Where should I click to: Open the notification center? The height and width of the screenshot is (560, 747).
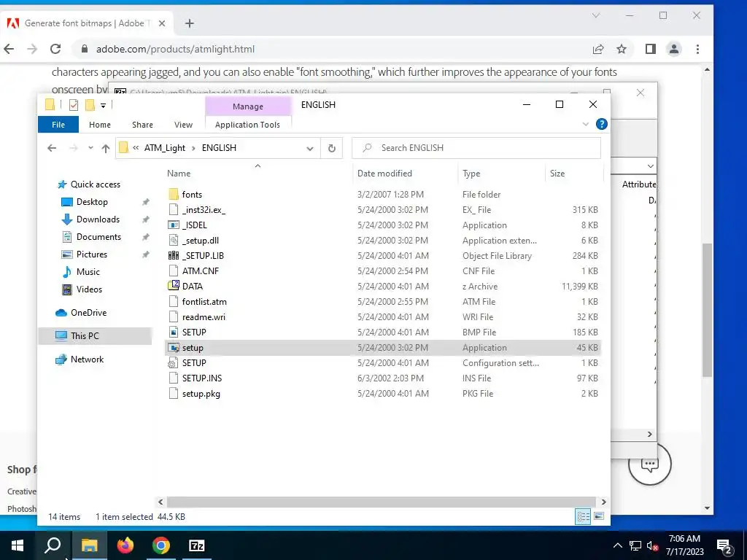pos(724,546)
